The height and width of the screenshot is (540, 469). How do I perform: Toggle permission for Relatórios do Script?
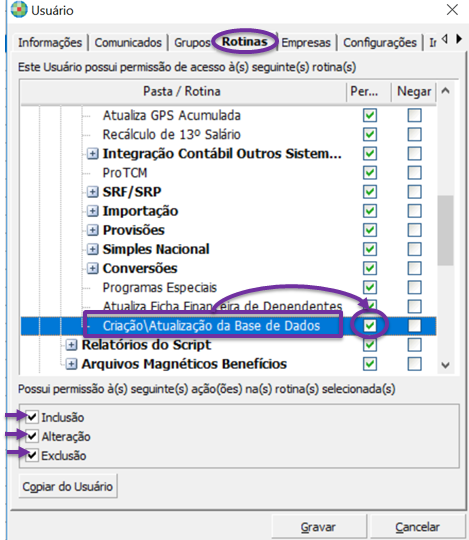370,345
